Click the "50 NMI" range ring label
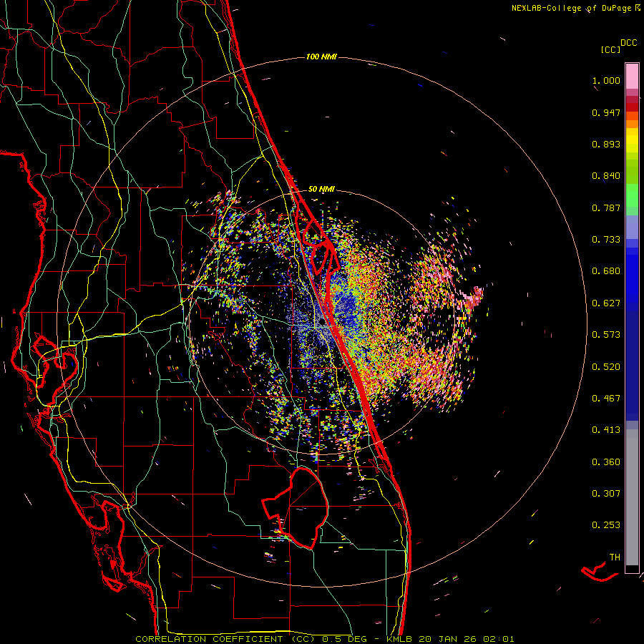The width and height of the screenshot is (644, 644). (321, 189)
